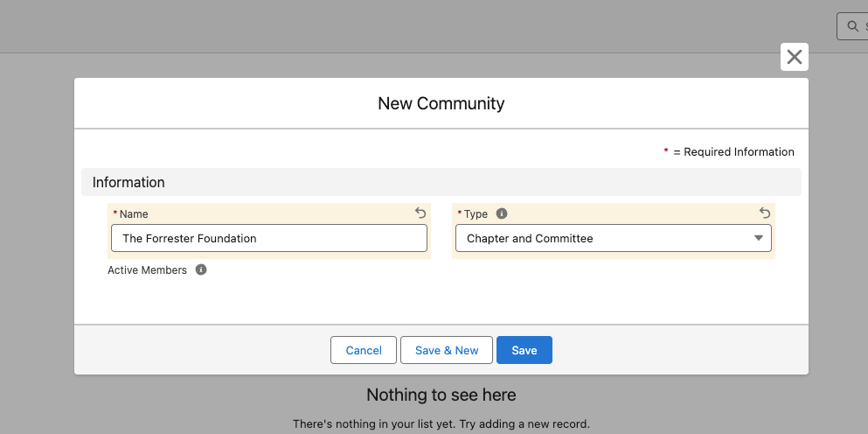Click the Name field label
The height and width of the screenshot is (434, 868).
(x=134, y=214)
